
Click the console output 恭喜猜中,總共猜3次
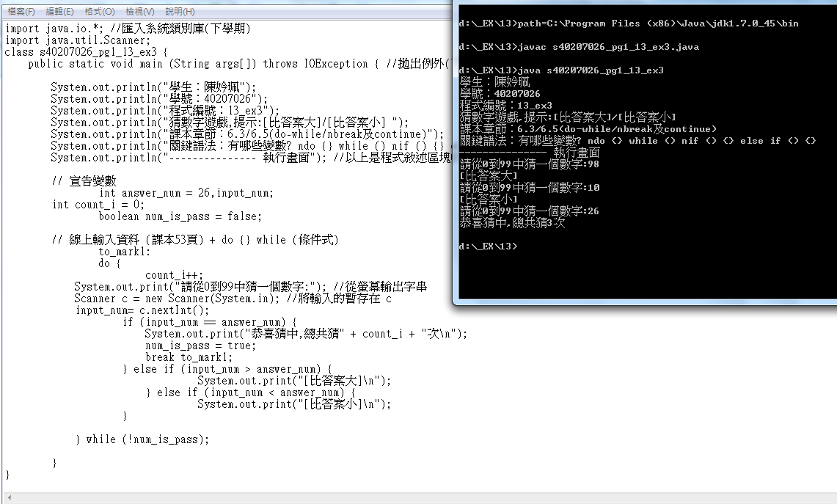click(x=512, y=223)
